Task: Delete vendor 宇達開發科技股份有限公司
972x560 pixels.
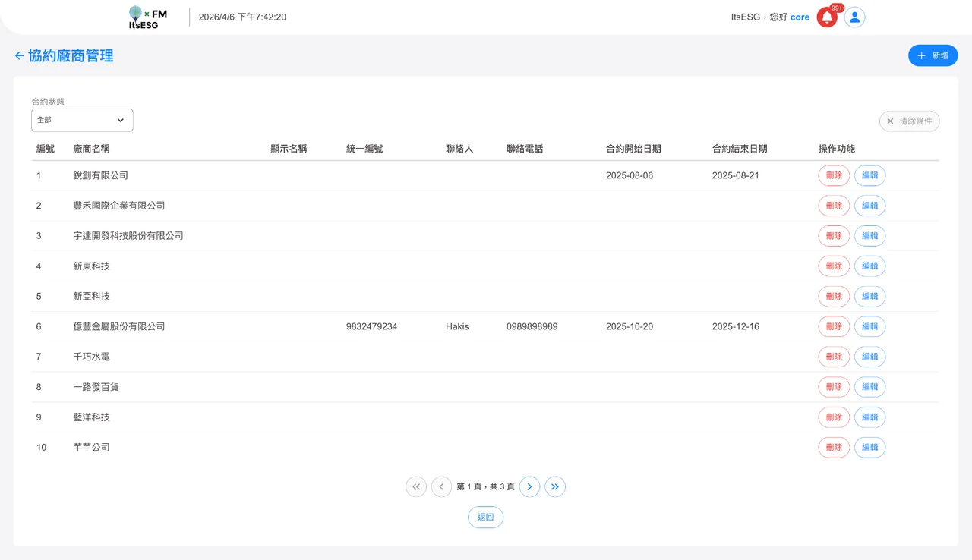Action: [x=834, y=236]
